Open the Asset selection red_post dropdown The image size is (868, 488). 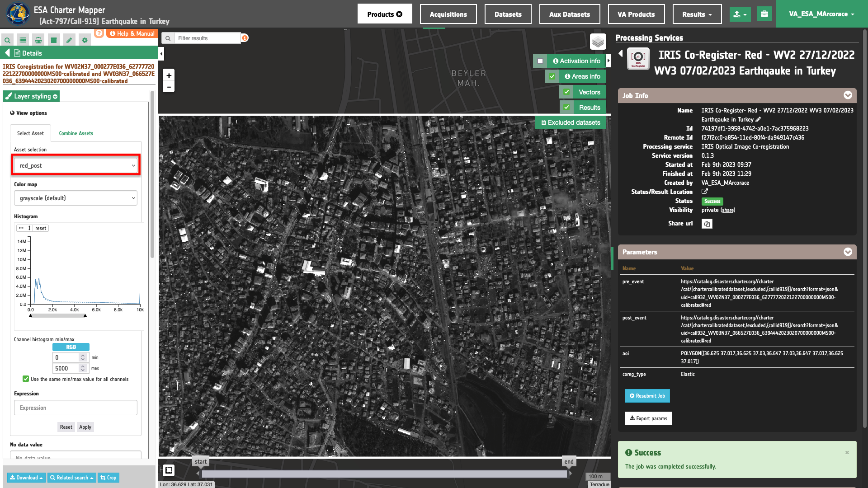75,166
